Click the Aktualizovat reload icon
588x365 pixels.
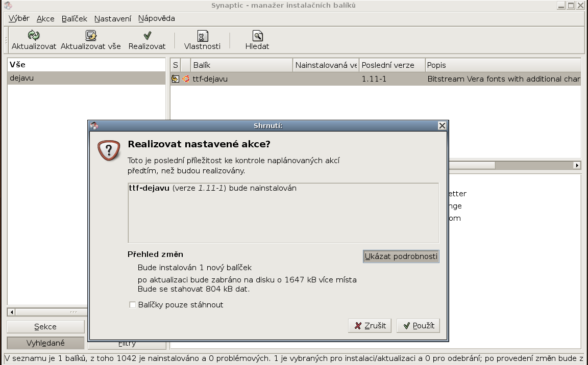[34, 36]
